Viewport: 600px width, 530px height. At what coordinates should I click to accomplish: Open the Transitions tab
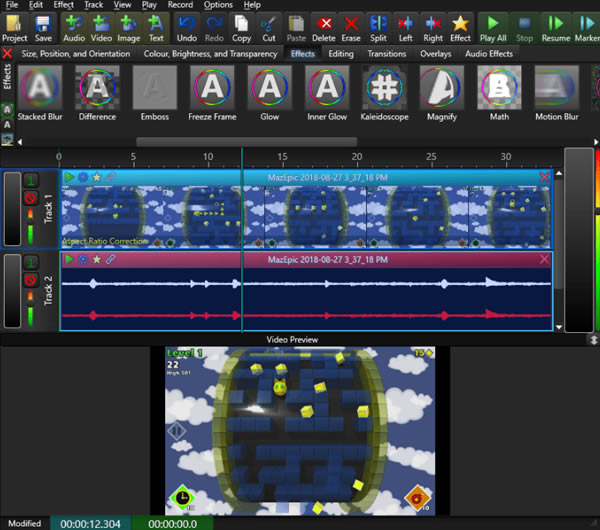387,54
